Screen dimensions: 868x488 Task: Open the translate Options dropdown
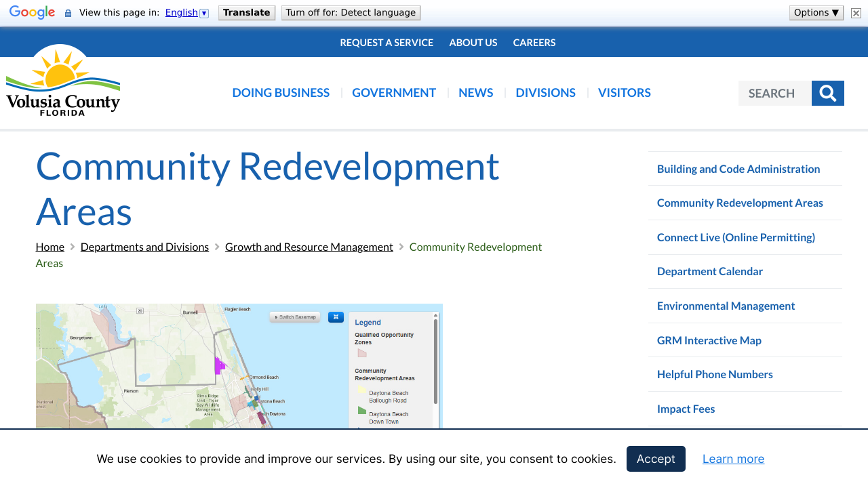pyautogui.click(x=816, y=13)
